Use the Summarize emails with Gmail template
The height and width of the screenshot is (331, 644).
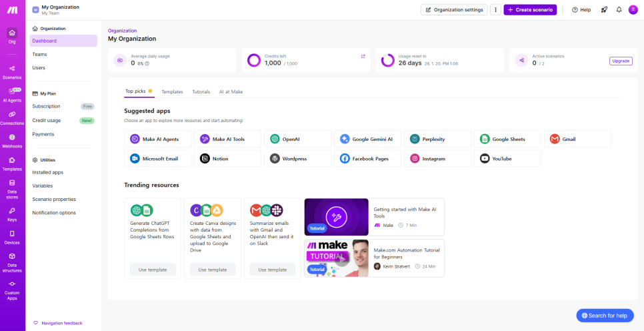tap(273, 270)
